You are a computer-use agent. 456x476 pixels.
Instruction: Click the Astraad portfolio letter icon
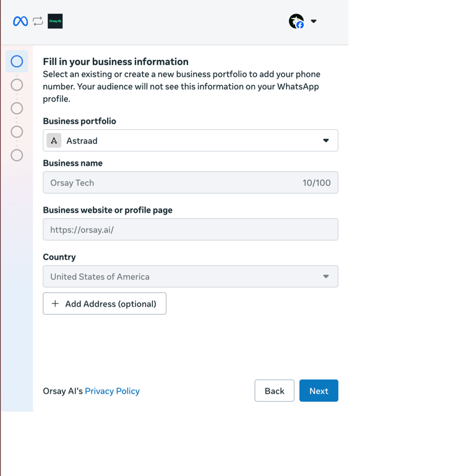click(54, 140)
